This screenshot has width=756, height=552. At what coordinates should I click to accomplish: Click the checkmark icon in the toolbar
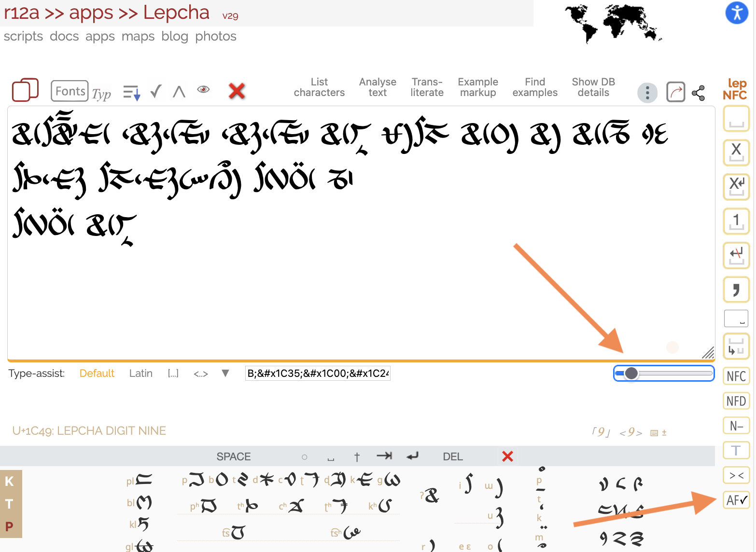[155, 91]
